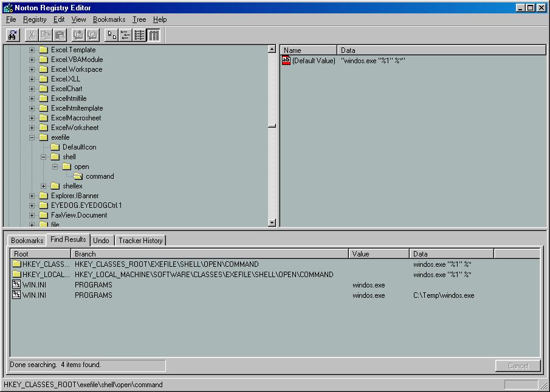
Task: Open the View menu
Action: [78, 19]
